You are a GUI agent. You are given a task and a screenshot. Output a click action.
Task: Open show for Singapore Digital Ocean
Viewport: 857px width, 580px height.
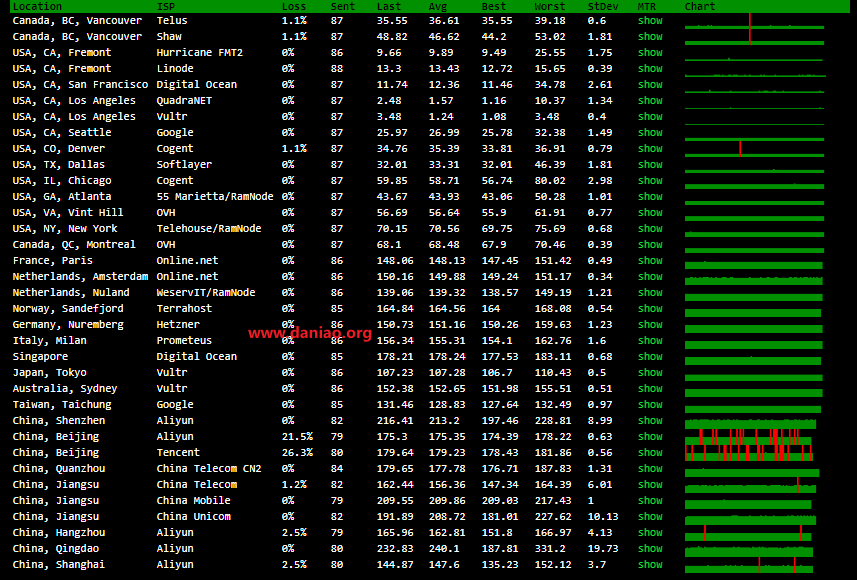point(650,356)
